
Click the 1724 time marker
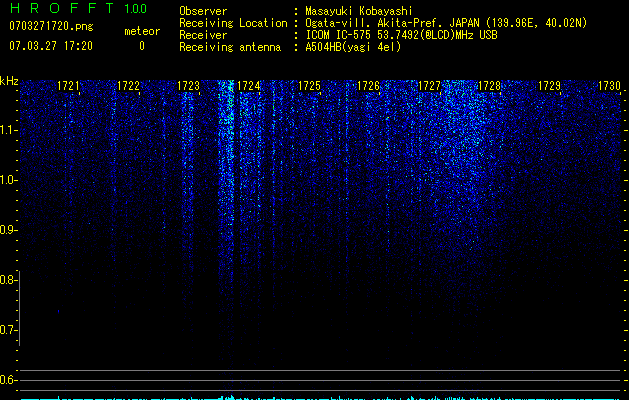[x=249, y=85]
